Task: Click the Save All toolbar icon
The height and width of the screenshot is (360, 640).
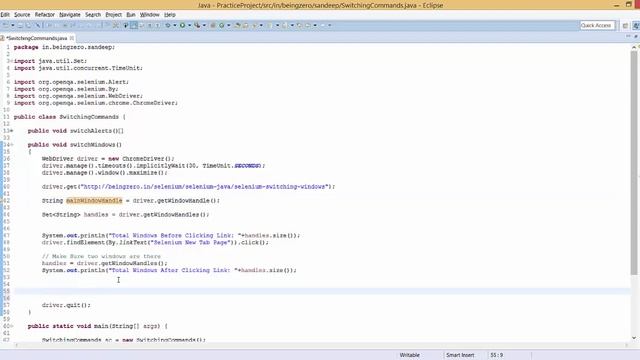Action: click(x=28, y=25)
